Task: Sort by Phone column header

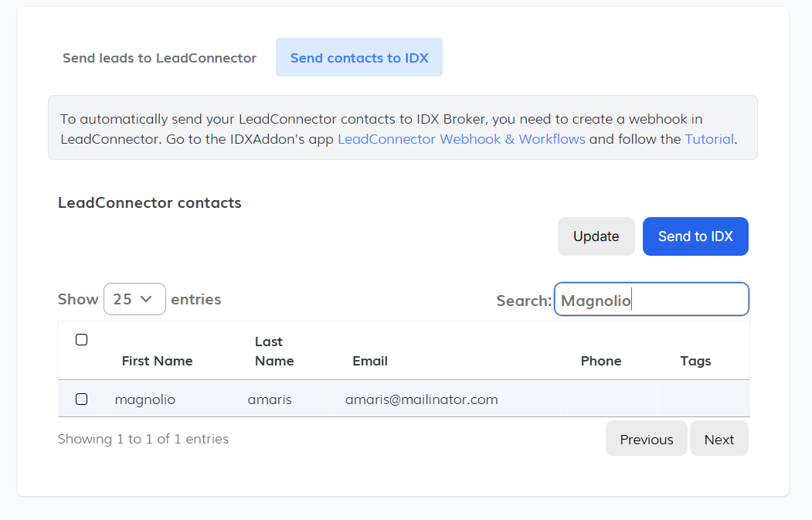Action: coord(600,361)
